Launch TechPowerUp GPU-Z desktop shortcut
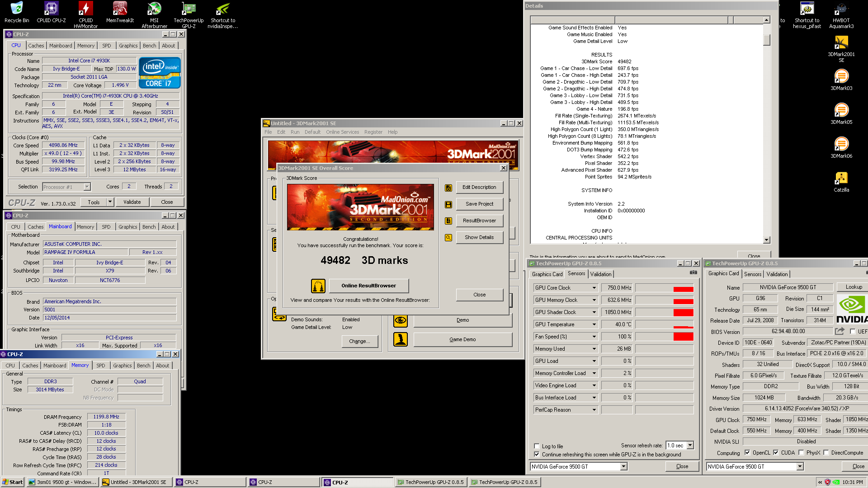The image size is (868, 488). point(189,15)
